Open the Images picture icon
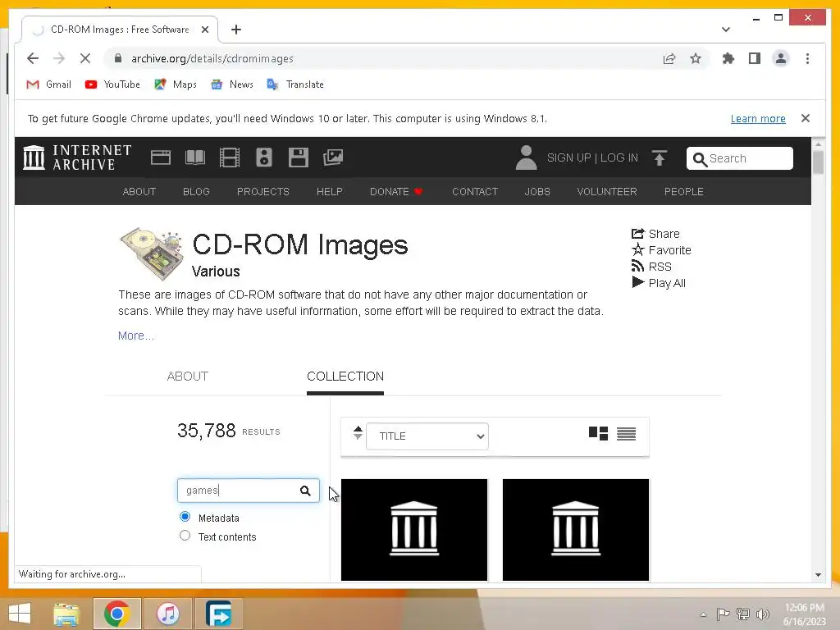 click(333, 157)
